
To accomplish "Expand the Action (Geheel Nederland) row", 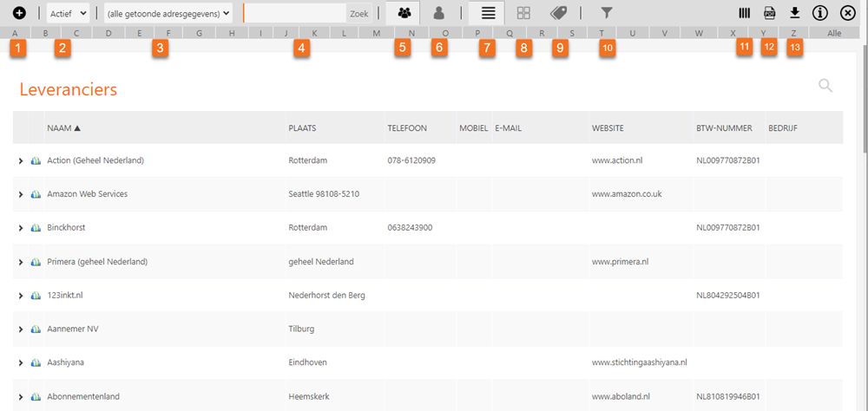I will [x=21, y=161].
